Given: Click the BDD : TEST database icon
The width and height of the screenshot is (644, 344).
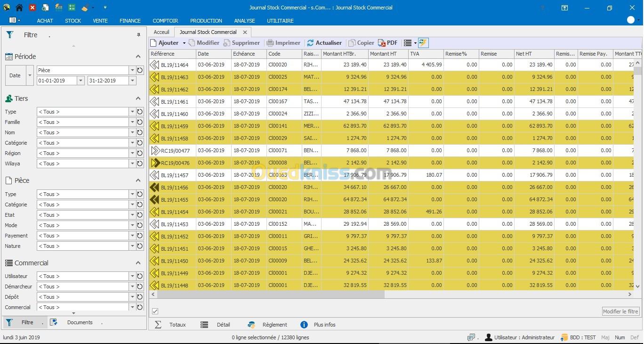Looking at the screenshot, I should coord(564,337).
